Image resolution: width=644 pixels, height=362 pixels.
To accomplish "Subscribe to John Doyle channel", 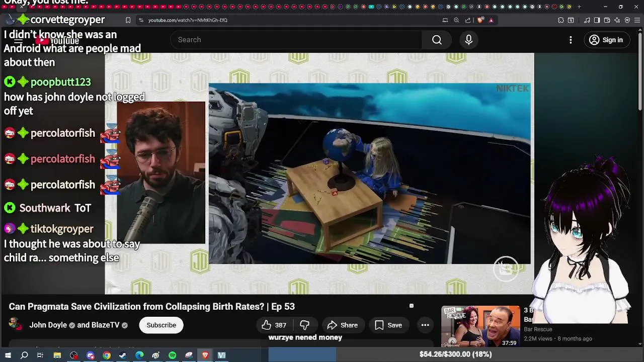I will coord(162,325).
